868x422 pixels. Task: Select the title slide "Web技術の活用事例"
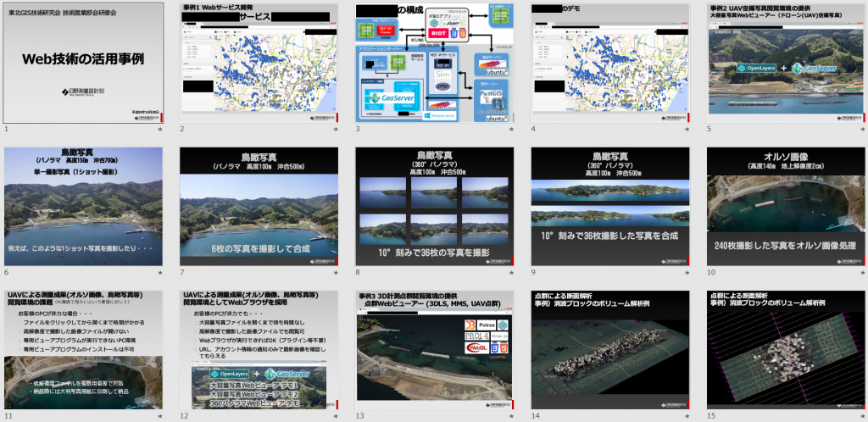[x=83, y=63]
